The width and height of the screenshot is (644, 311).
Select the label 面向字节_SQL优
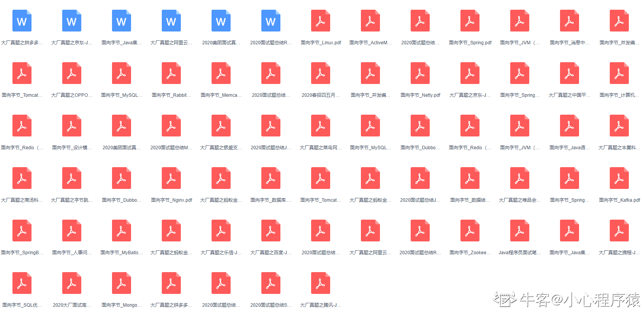[x=22, y=305]
